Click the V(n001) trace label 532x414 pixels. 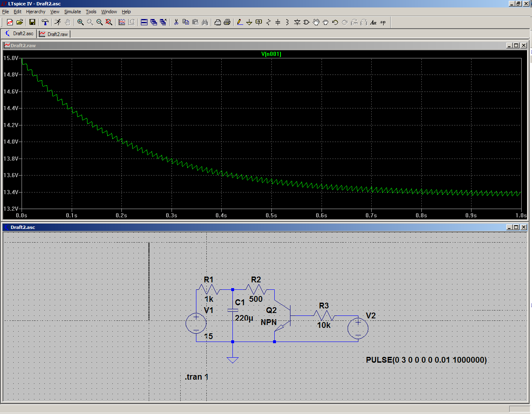(271, 54)
